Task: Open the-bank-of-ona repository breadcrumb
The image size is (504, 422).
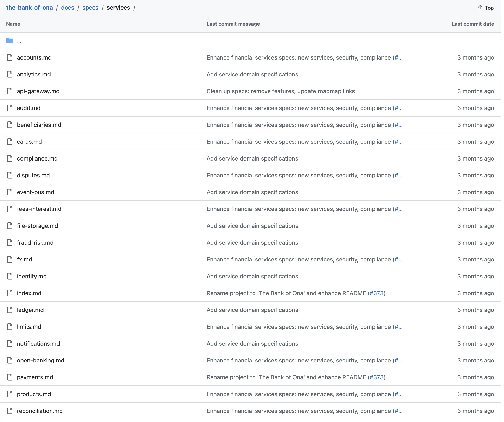Action: coord(29,8)
